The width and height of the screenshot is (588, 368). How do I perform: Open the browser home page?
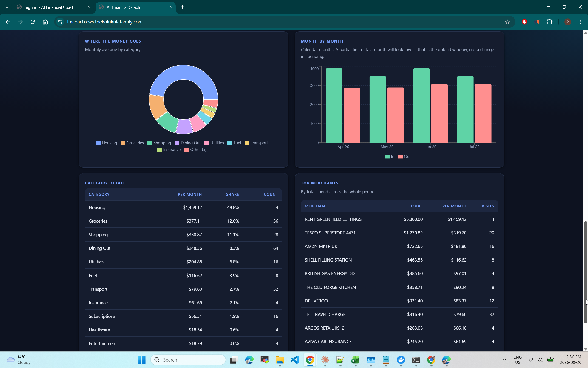click(45, 22)
